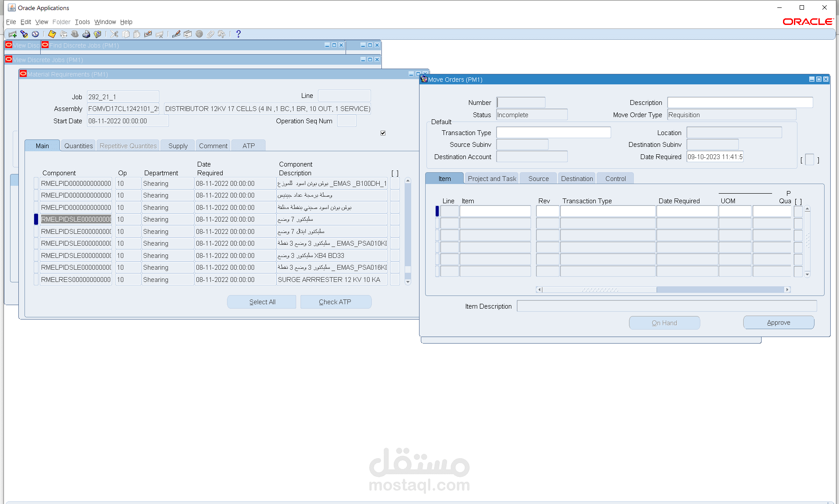Switch to the Supply tab
Screen dimensions: 839x504
coord(178,146)
